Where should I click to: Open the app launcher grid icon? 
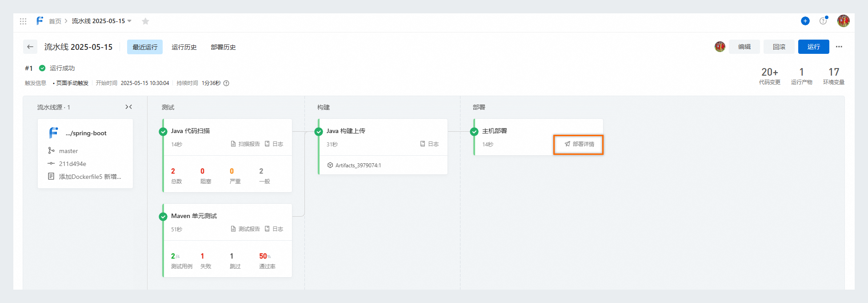point(23,21)
